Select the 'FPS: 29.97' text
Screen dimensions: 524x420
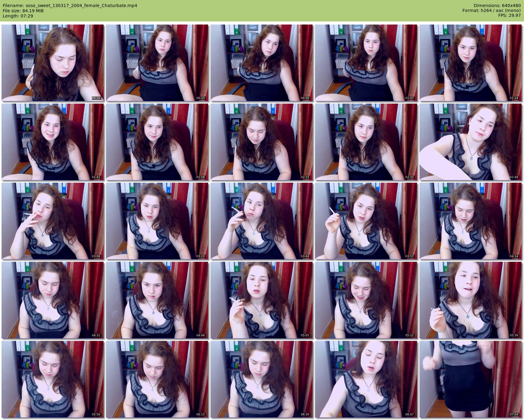[510, 16]
